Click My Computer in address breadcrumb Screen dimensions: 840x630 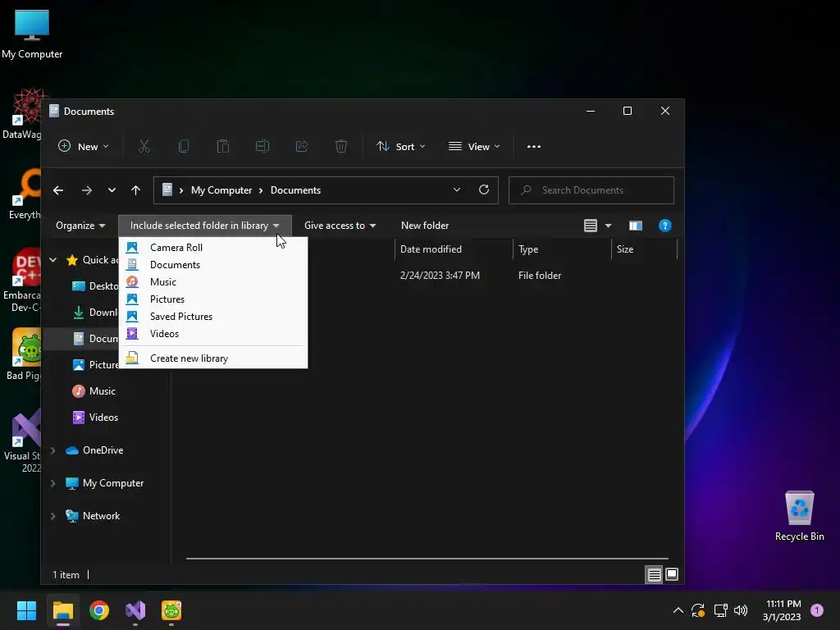tap(221, 190)
